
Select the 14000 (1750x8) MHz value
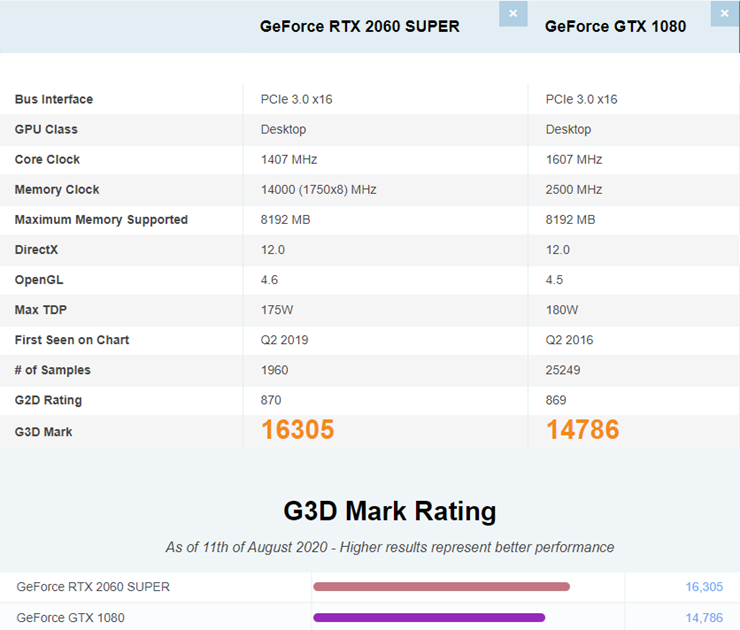click(x=319, y=190)
